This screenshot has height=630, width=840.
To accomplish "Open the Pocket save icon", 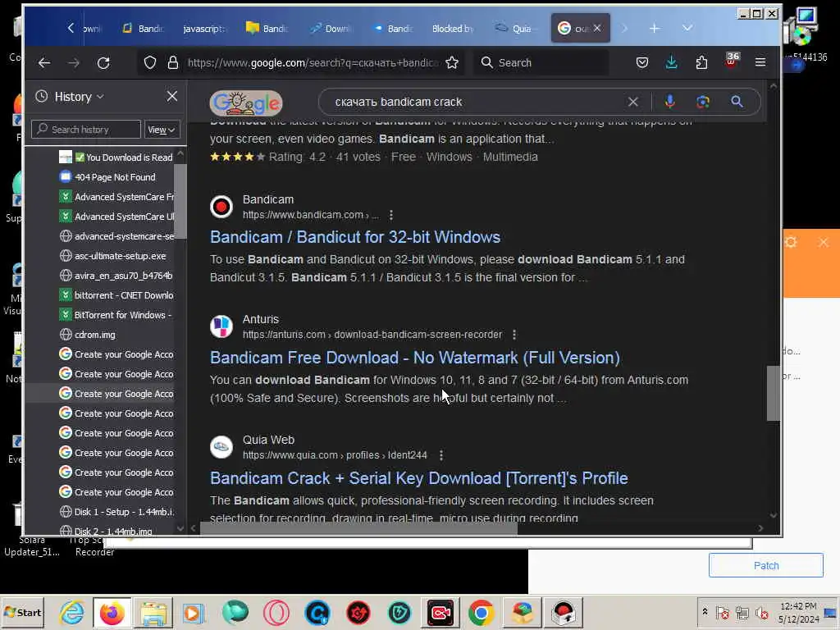I will tap(641, 62).
